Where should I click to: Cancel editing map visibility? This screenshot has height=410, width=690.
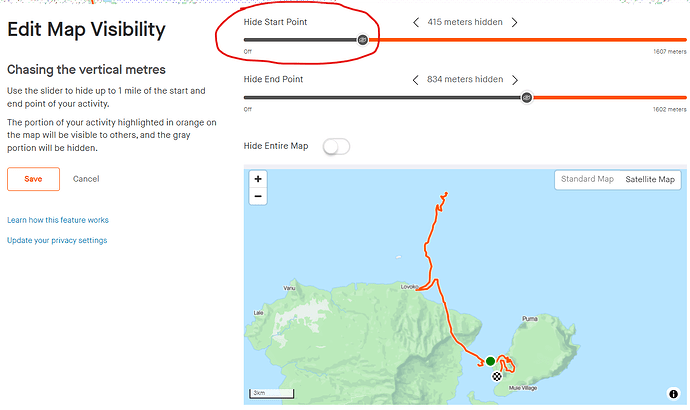pyautogui.click(x=86, y=179)
